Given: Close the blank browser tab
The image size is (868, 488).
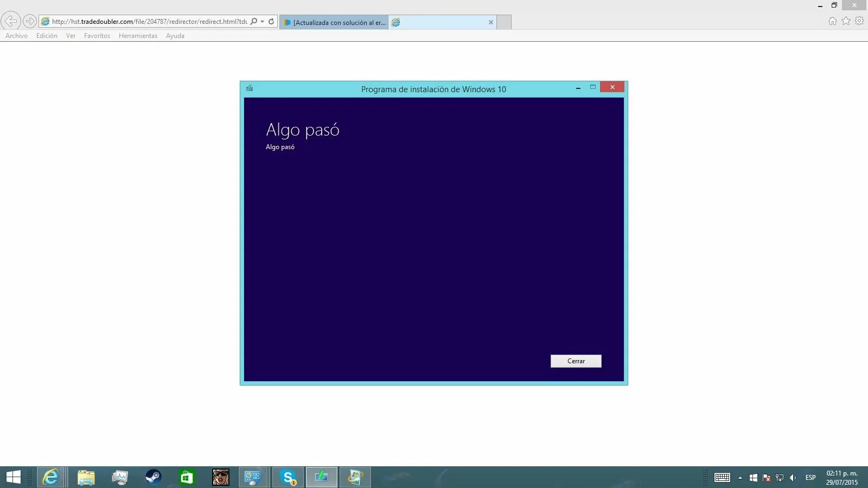Looking at the screenshot, I should (x=491, y=22).
